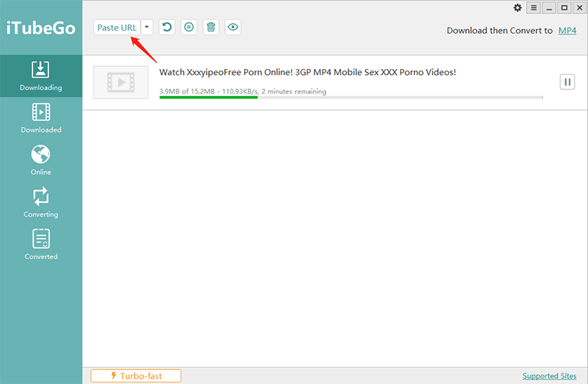Open the Online browser tab
This screenshot has width=588, height=384.
tap(41, 160)
